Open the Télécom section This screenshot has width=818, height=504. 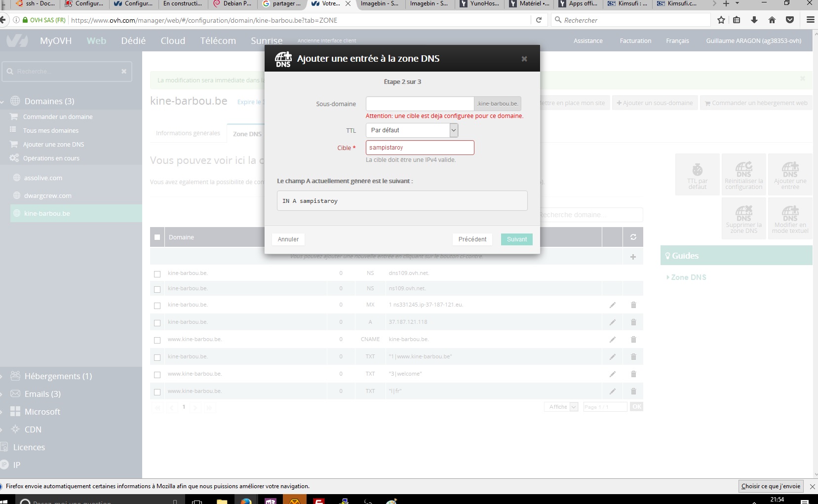218,41
